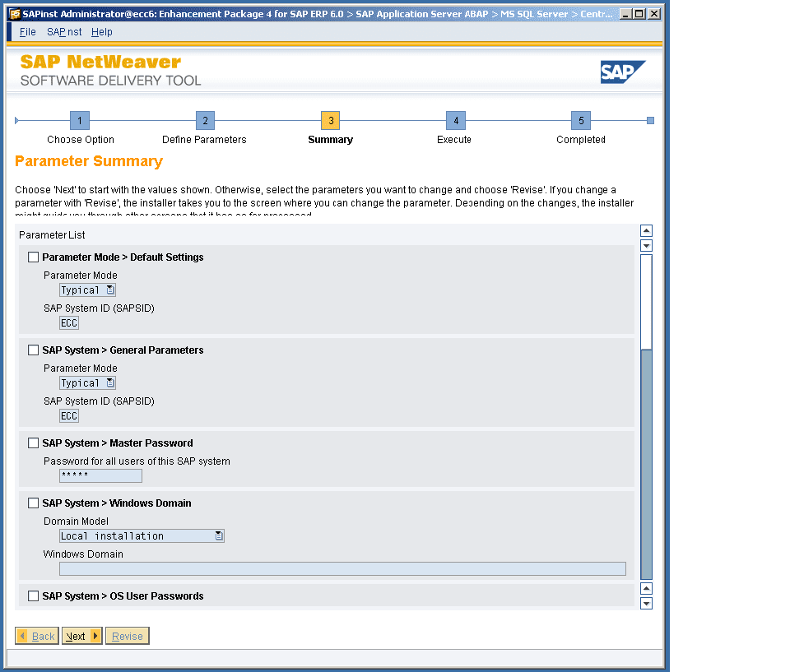Open the Domain Model dropdown
This screenshot has width=790, height=672.
point(142,536)
